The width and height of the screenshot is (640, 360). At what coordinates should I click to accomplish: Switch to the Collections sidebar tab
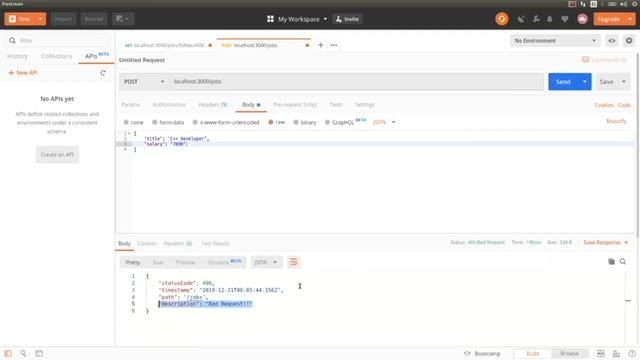coord(56,56)
